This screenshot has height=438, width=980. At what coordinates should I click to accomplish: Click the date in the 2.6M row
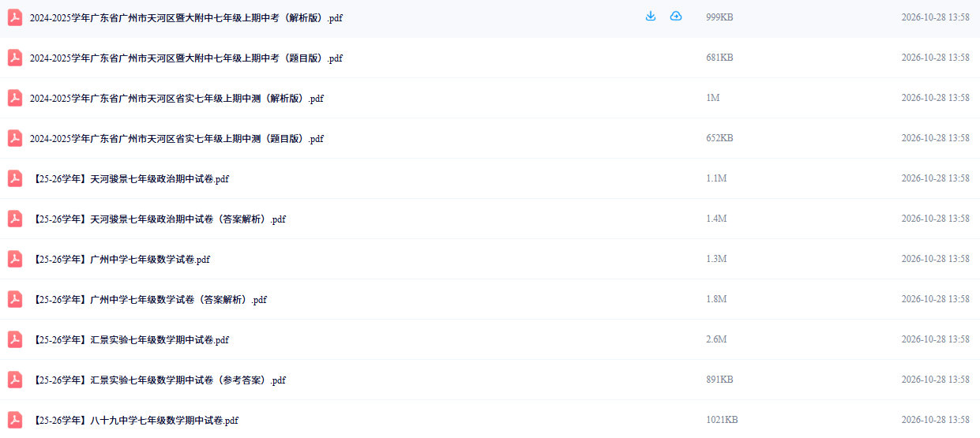935,339
